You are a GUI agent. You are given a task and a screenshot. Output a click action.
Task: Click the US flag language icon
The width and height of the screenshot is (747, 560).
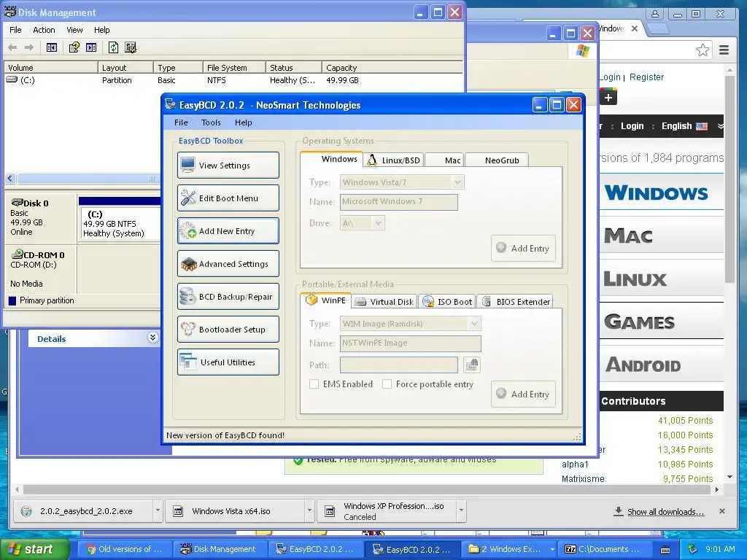[702, 126]
